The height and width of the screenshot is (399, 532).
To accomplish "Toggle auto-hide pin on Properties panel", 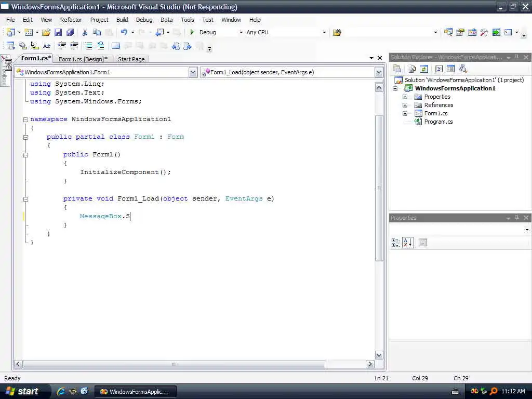I will point(517,218).
